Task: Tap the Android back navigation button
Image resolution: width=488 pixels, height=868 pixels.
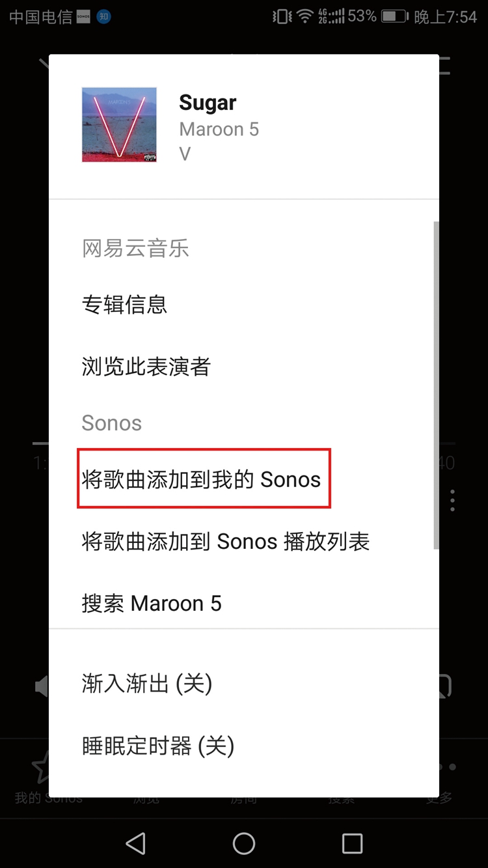Action: click(x=135, y=843)
